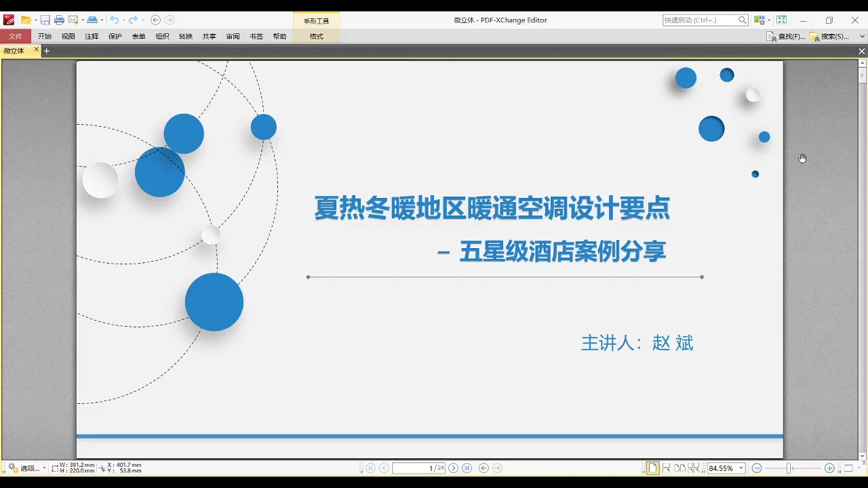Open the 文件 menu
Viewport: 868px width, 488px height.
coord(15,37)
